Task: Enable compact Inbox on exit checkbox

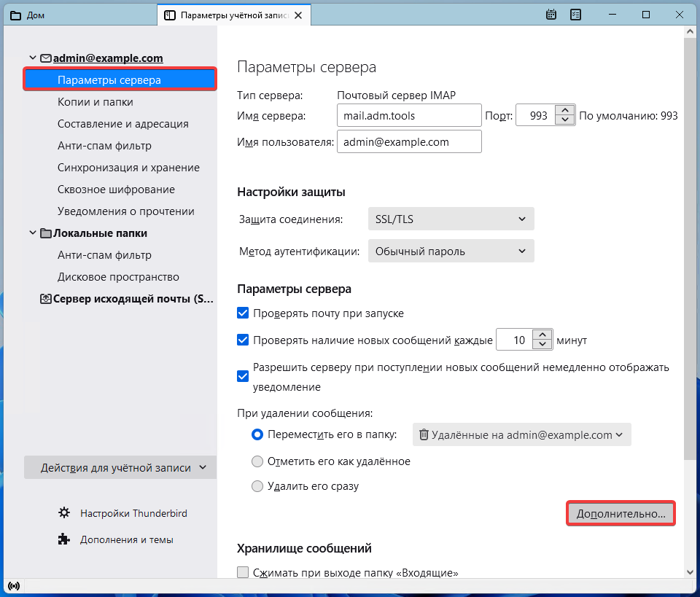Action: [244, 573]
